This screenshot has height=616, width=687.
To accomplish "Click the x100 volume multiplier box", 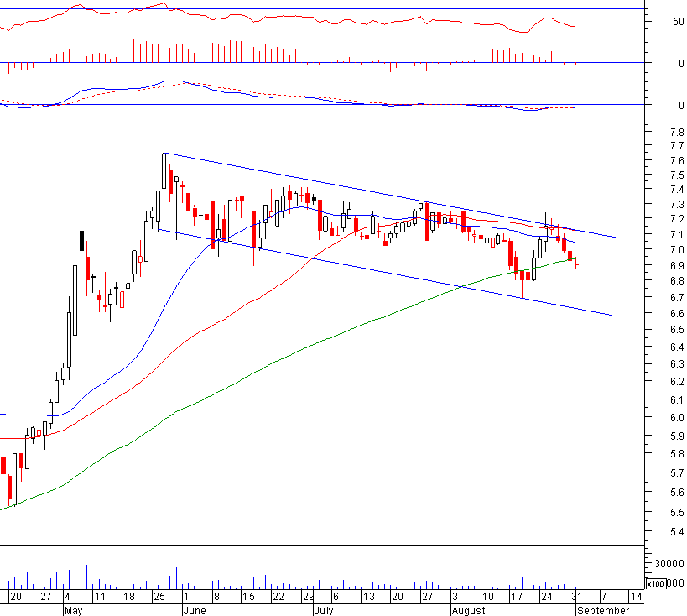I will (x=656, y=583).
